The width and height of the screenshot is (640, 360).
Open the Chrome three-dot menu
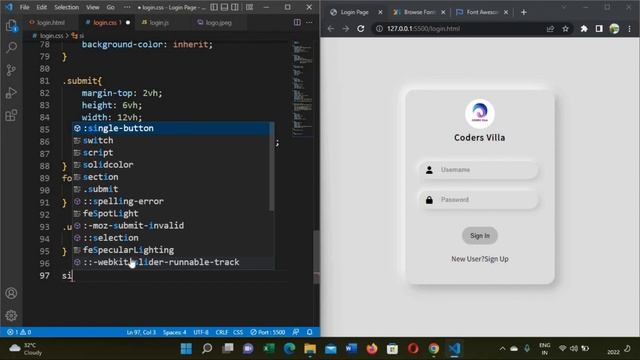coord(629,29)
